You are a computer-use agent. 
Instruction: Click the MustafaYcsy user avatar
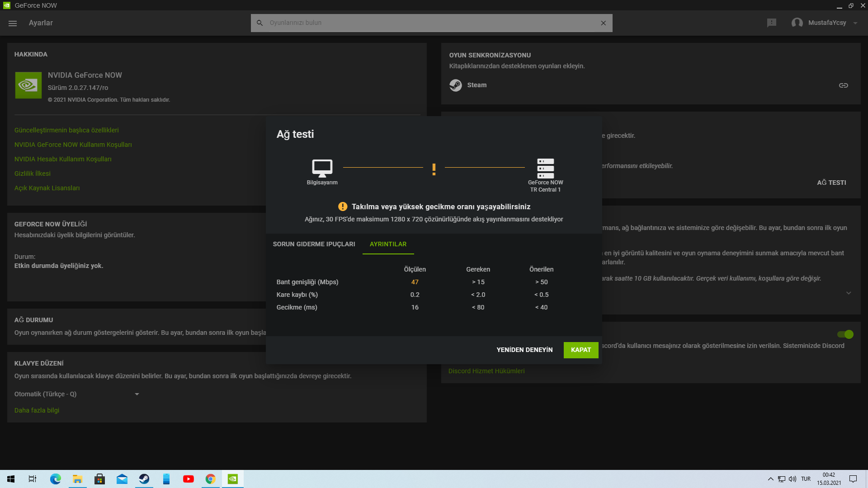point(797,23)
